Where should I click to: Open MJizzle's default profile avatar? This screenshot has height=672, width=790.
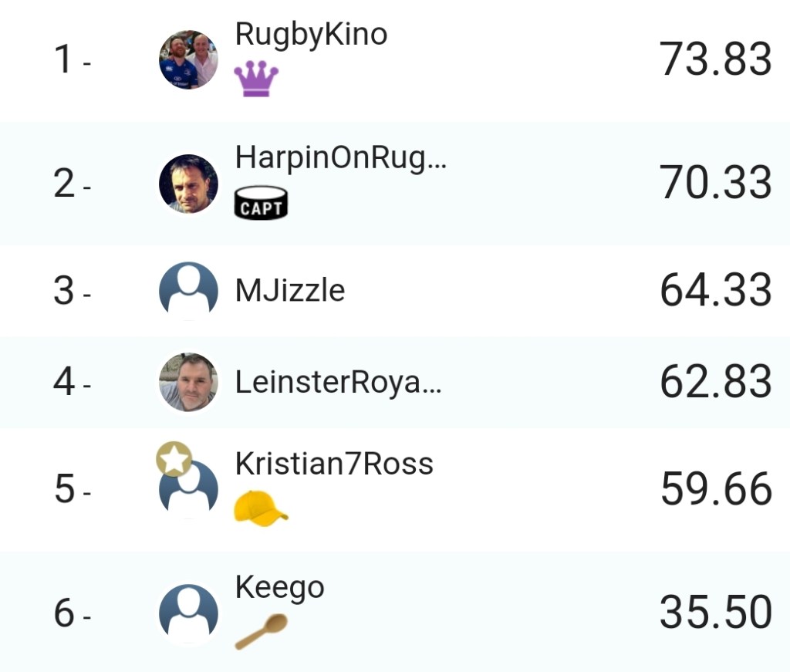point(188,291)
